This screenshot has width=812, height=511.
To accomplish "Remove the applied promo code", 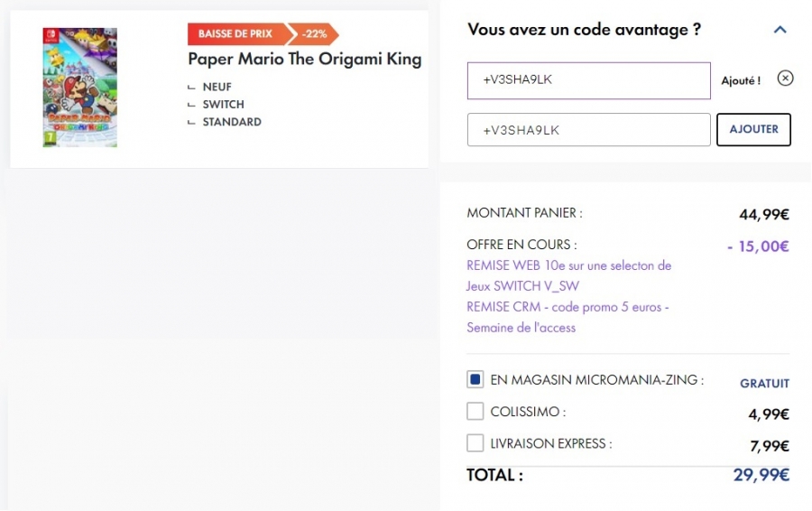I will [785, 79].
